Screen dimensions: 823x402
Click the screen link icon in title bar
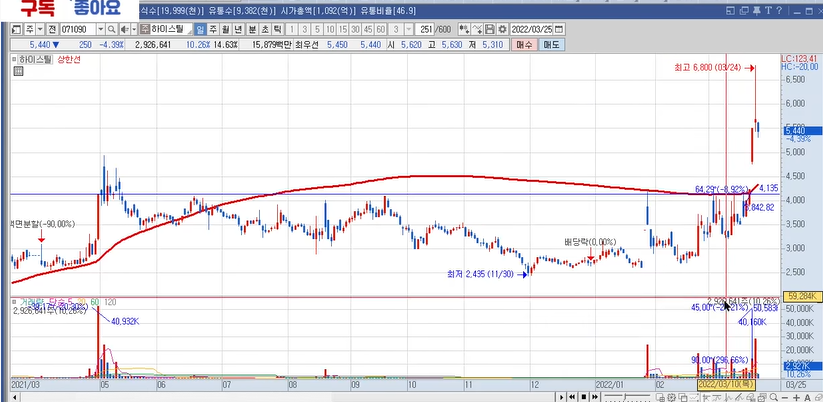(x=730, y=11)
